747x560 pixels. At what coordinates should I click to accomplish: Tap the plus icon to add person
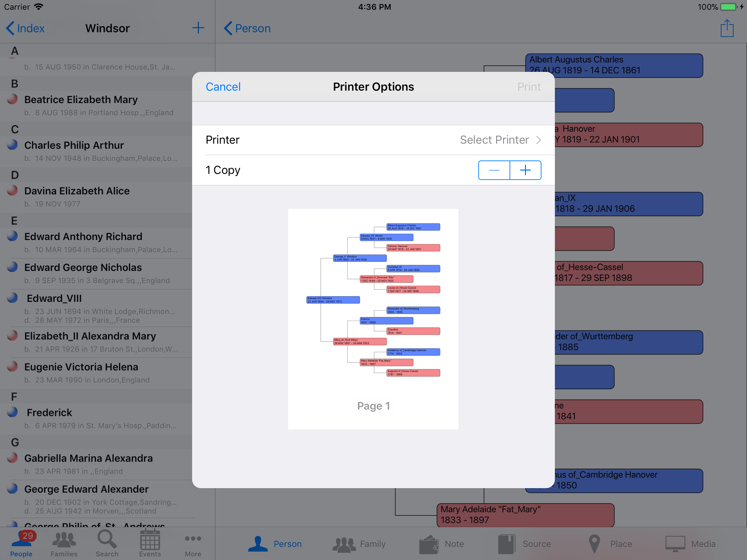click(198, 28)
